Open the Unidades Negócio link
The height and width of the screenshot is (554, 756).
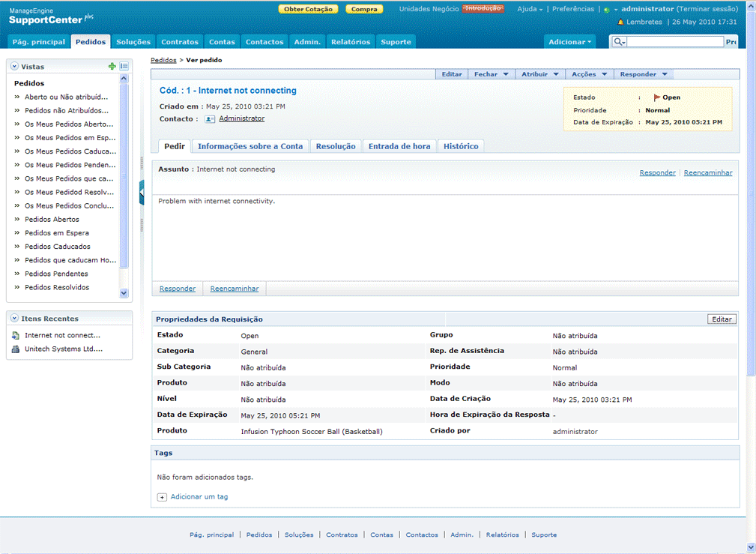coord(429,9)
